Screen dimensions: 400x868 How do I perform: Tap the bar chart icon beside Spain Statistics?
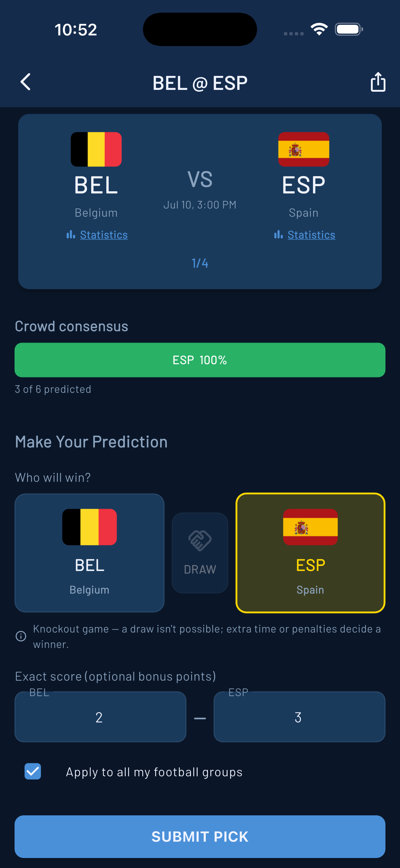pos(278,235)
